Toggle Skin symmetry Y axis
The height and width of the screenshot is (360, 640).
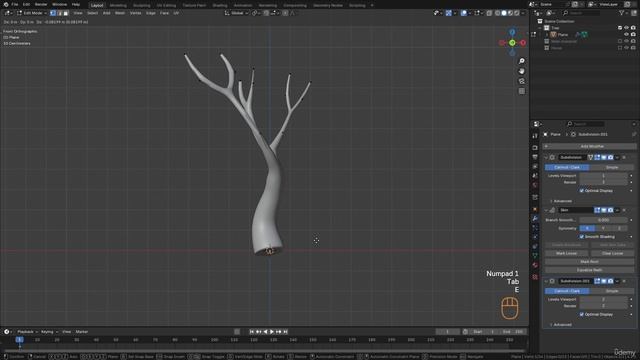603,228
